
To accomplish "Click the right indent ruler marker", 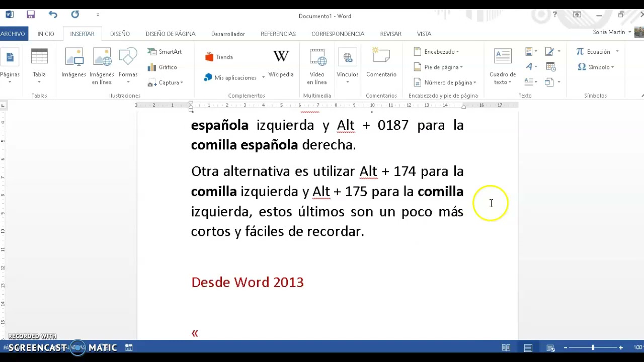I will point(463,106).
